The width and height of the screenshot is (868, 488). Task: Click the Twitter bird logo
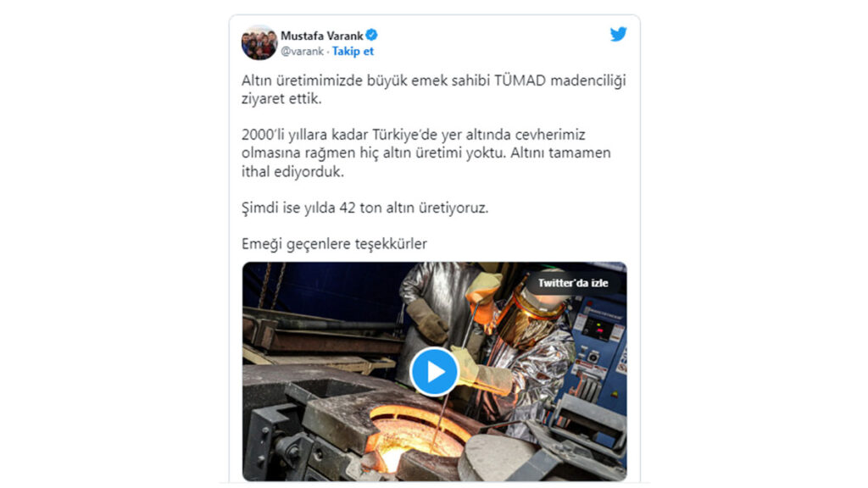coord(618,34)
